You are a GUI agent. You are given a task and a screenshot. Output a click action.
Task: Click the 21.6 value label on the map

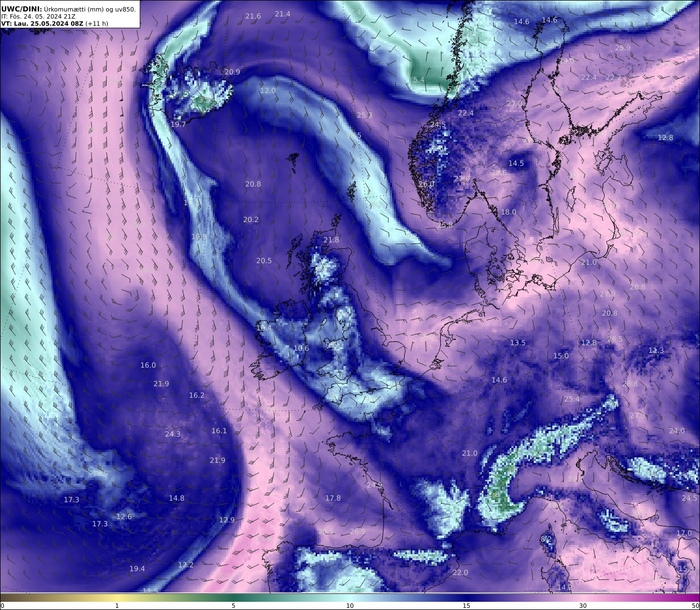[x=253, y=16]
